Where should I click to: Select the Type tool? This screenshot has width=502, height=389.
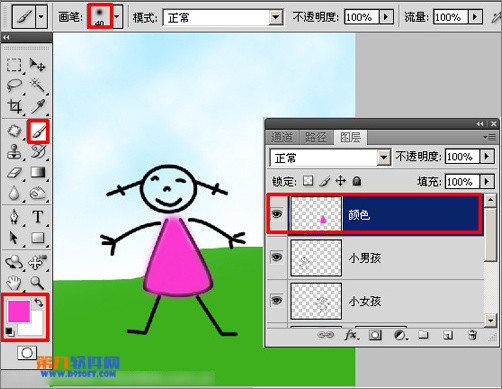click(x=37, y=217)
